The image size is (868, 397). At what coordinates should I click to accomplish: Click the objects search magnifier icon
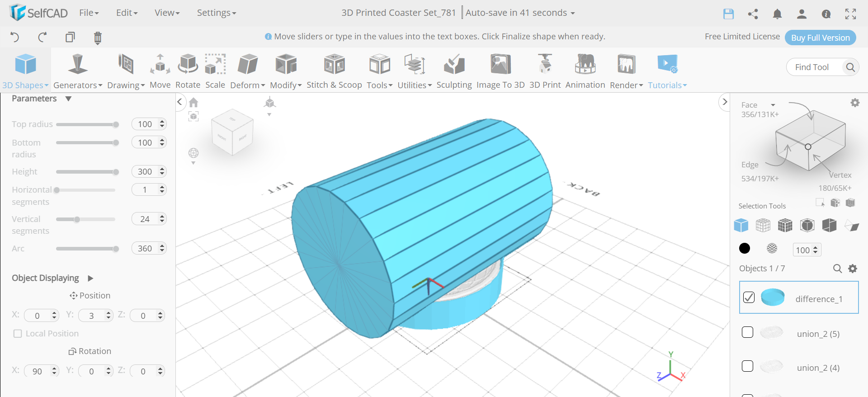click(x=837, y=269)
